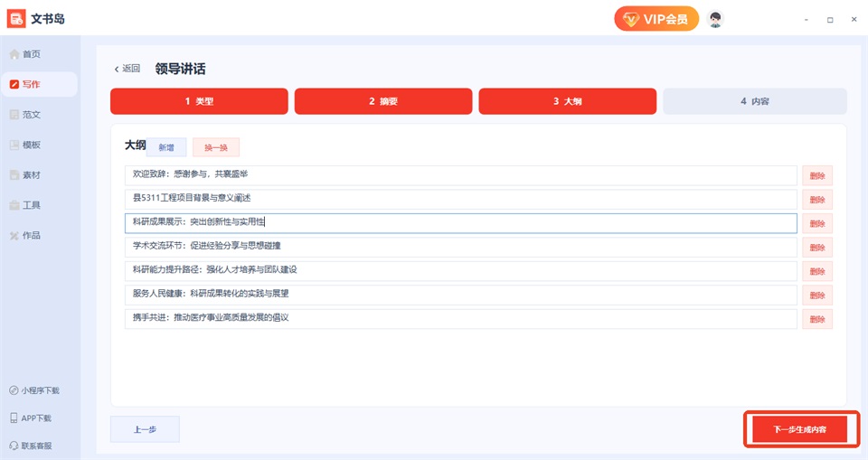Switch to step 4 内容 tab
Viewport: 868px width, 460px height.
point(755,101)
